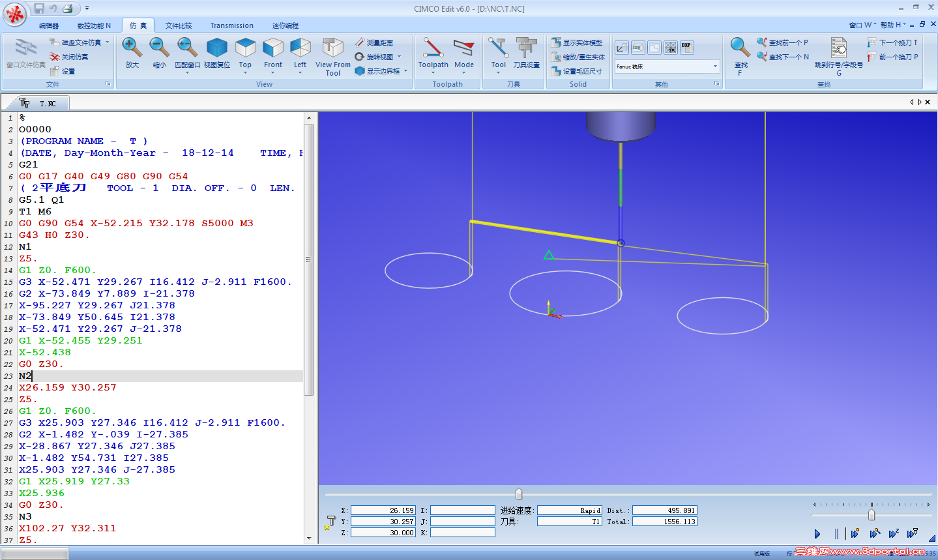The width and height of the screenshot is (938, 560).
Task: Open the 文件比较 ribbon tab
Action: tap(179, 25)
